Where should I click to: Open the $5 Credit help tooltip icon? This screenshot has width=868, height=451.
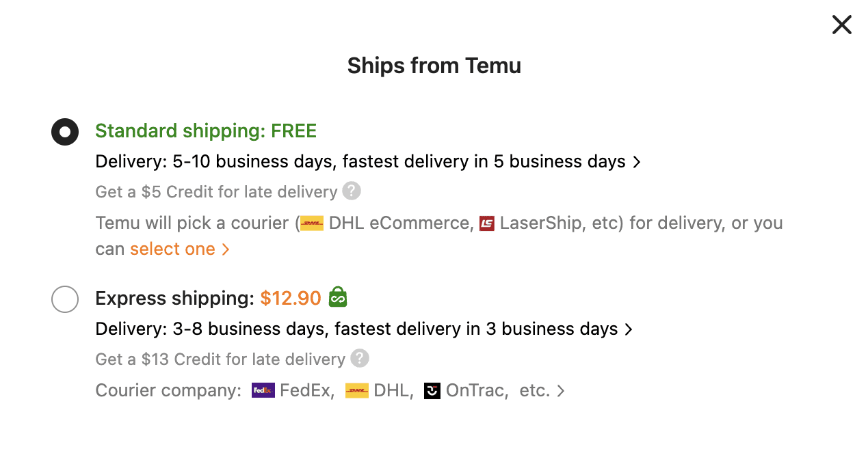(x=351, y=191)
